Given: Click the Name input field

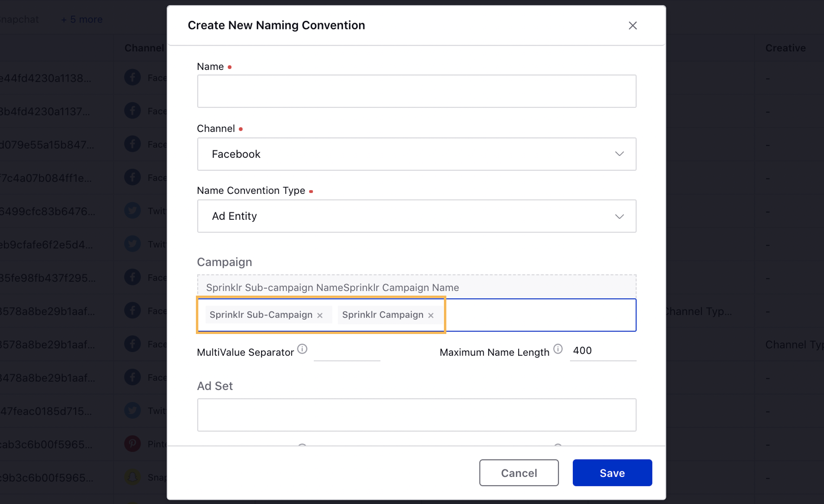Looking at the screenshot, I should point(416,91).
